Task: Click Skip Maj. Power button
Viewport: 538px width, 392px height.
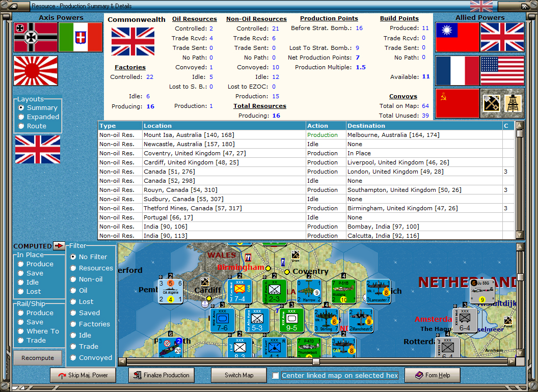Action: click(x=83, y=375)
